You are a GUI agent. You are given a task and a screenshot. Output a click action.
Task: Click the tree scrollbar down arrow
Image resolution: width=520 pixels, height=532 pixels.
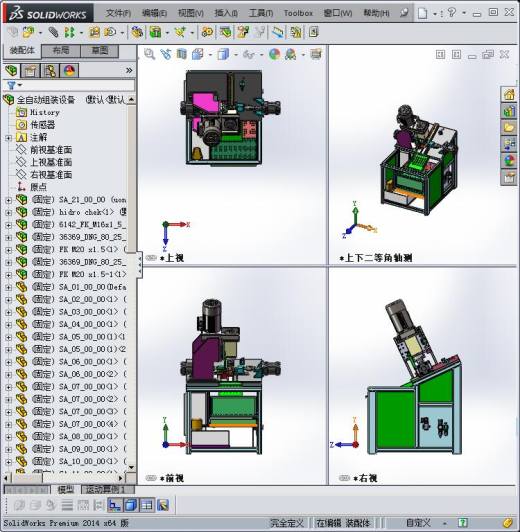coord(132,467)
